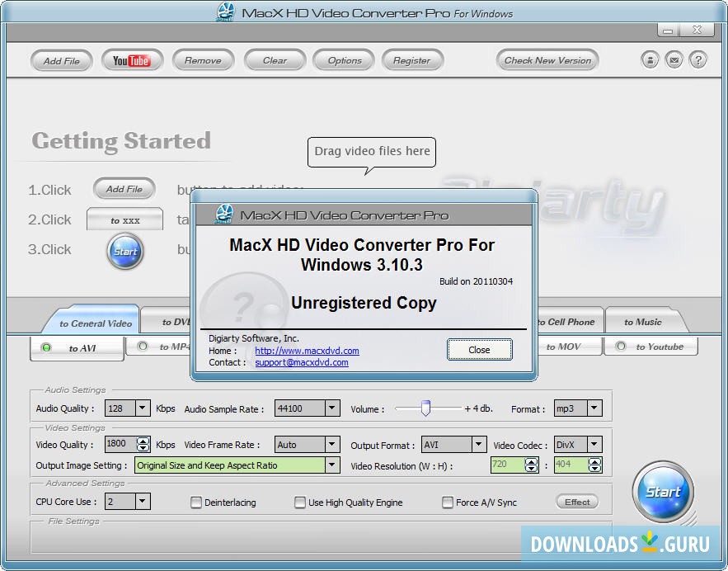Open the Effect button
728x571 pixels.
(x=577, y=502)
